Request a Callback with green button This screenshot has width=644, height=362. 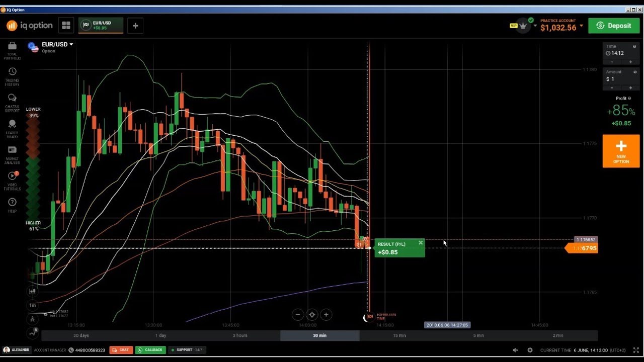(150, 350)
